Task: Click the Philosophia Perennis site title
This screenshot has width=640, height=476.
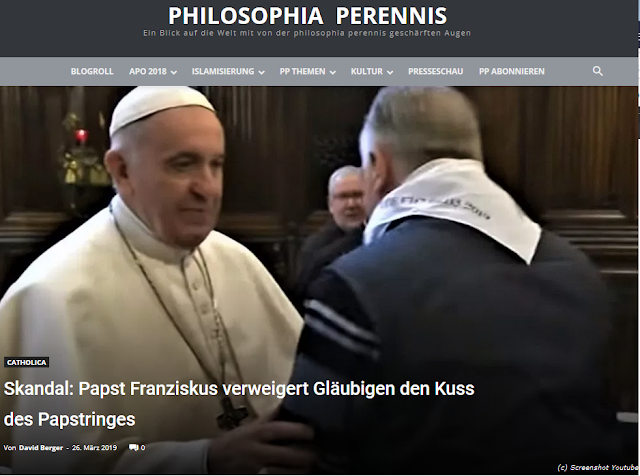Action: [x=307, y=16]
